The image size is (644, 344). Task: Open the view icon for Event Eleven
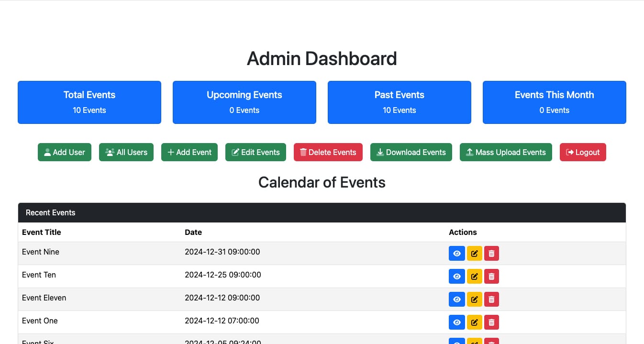(x=456, y=300)
